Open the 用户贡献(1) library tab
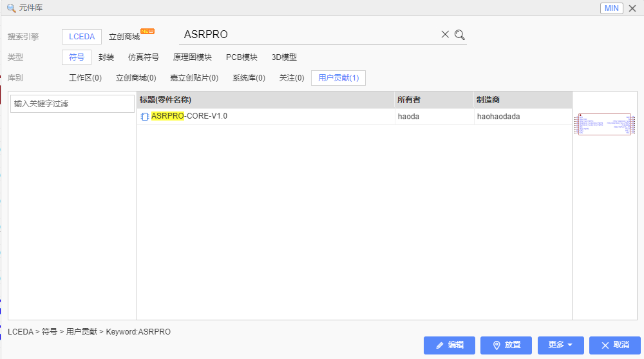The width and height of the screenshot is (644, 359). pyautogui.click(x=338, y=78)
